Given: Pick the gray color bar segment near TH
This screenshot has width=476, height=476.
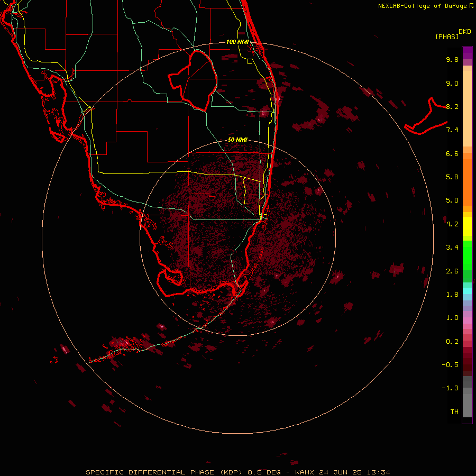Looking at the screenshot, I should pos(467,405).
